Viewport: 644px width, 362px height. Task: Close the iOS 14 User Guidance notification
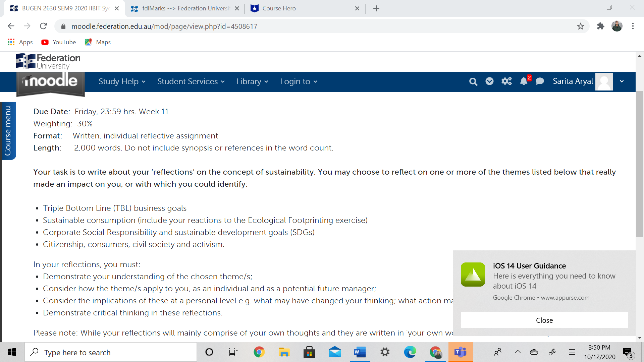pos(544,320)
